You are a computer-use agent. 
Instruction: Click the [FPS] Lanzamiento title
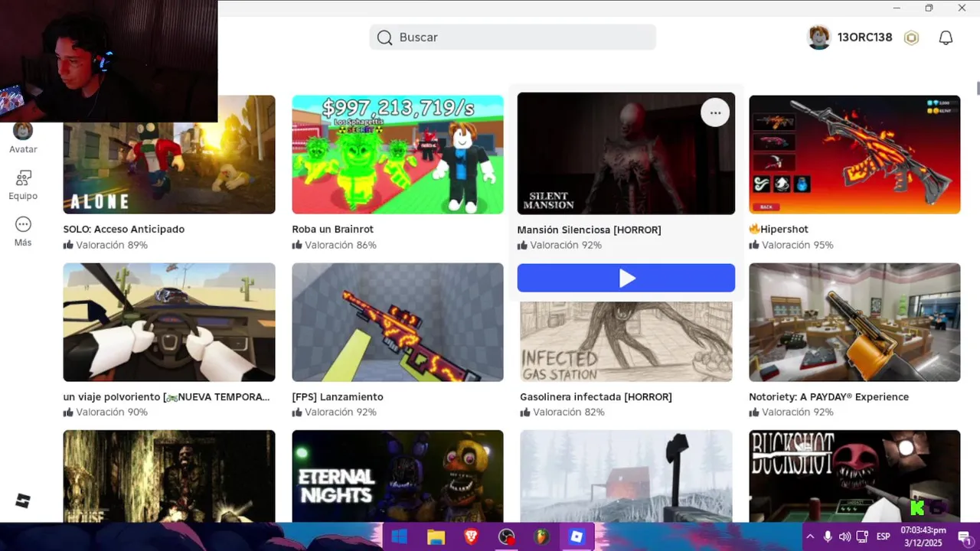(338, 396)
